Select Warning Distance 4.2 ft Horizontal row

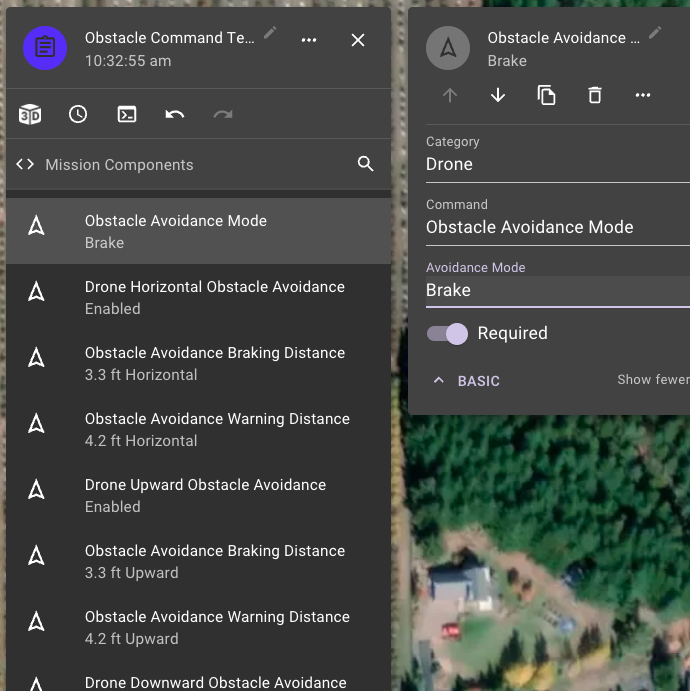(x=198, y=429)
